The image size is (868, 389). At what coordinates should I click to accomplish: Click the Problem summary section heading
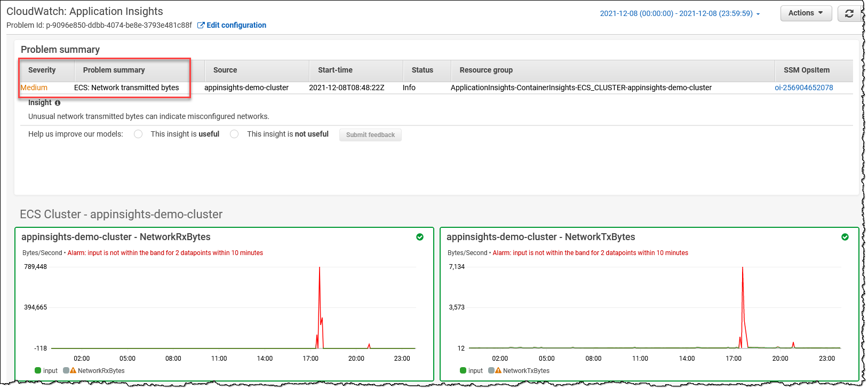point(60,50)
